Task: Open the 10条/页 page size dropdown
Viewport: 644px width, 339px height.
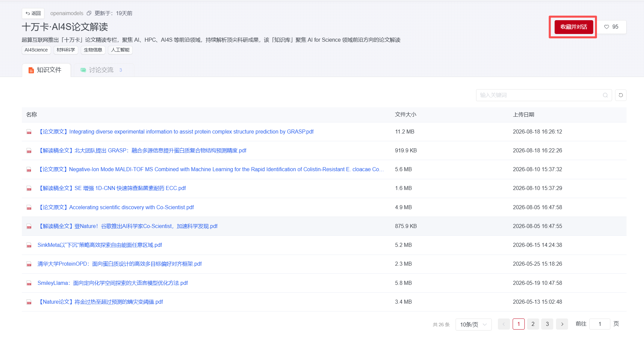Action: pos(473,325)
